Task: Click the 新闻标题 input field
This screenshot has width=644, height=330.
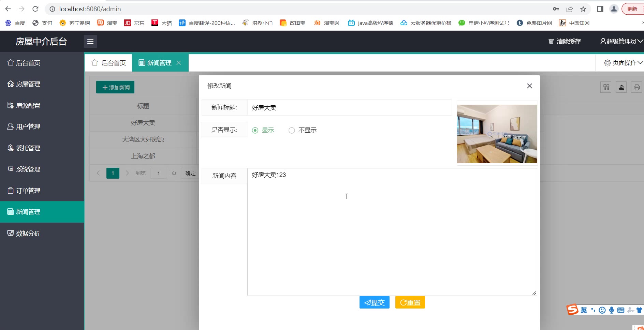Action: (349, 108)
